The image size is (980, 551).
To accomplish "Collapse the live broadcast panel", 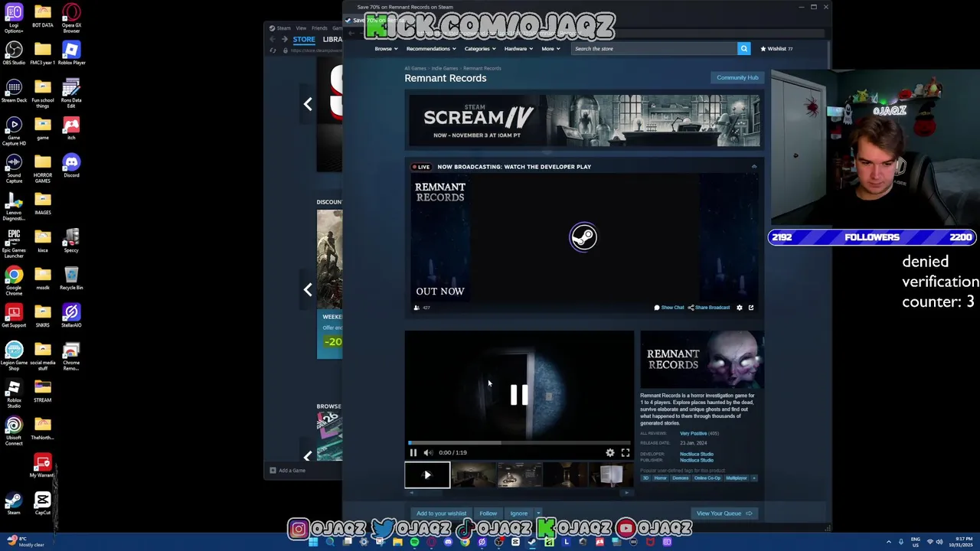I will [x=754, y=166].
